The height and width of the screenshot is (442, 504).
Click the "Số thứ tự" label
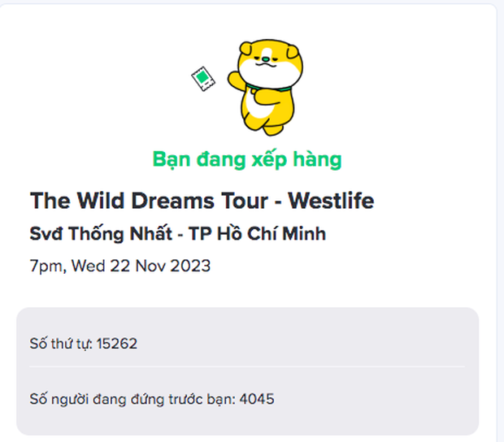[61, 344]
